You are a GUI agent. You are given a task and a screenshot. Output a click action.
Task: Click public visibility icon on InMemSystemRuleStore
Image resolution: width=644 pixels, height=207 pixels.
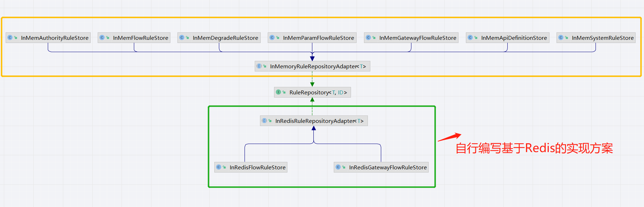566,38
